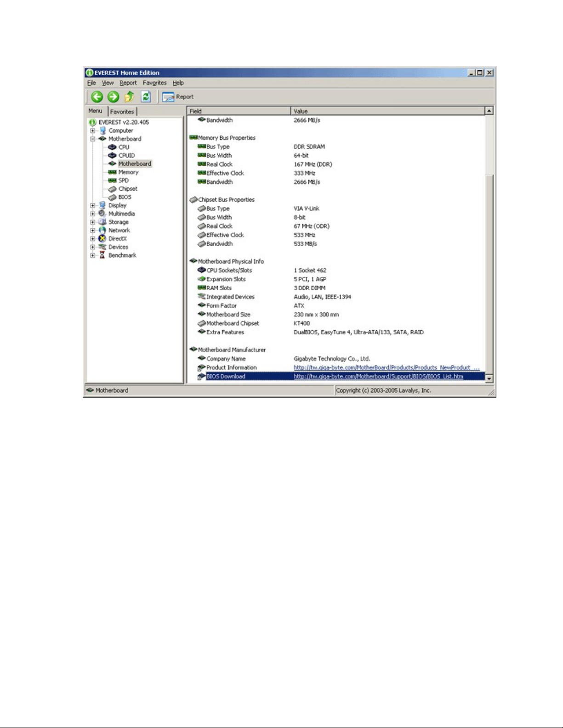Click the DirectX icon in tree
Viewport: 563px width, 728px height.
[102, 239]
